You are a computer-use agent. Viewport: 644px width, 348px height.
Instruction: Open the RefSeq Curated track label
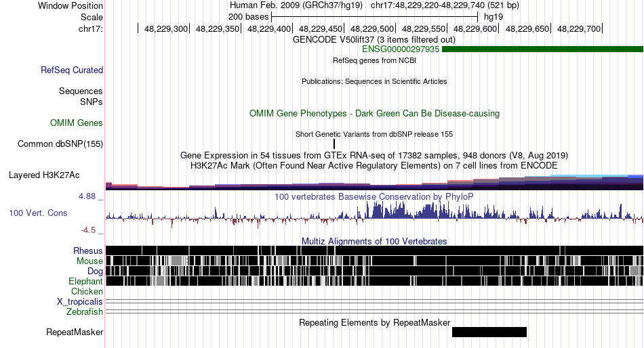[x=72, y=70]
